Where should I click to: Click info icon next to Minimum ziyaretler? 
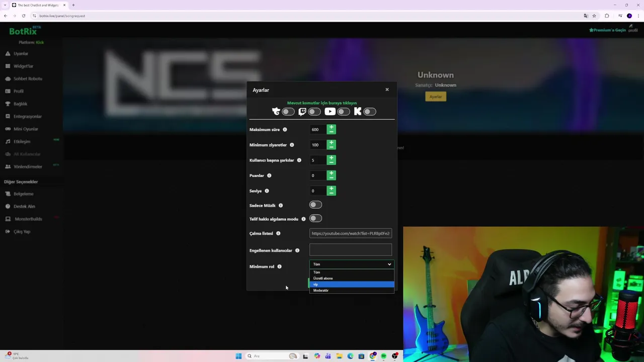tap(292, 145)
